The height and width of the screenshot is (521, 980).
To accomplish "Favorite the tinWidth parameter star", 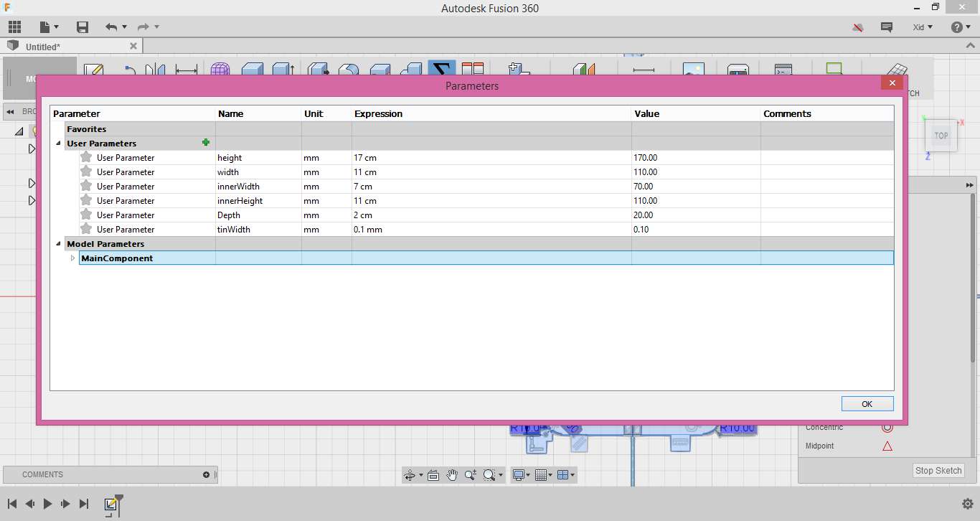I will pyautogui.click(x=86, y=229).
